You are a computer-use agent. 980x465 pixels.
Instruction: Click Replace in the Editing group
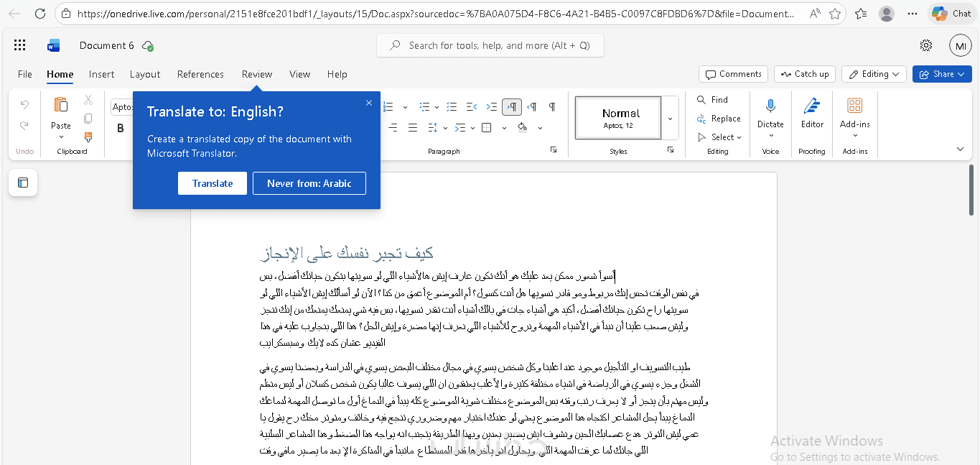click(x=719, y=119)
